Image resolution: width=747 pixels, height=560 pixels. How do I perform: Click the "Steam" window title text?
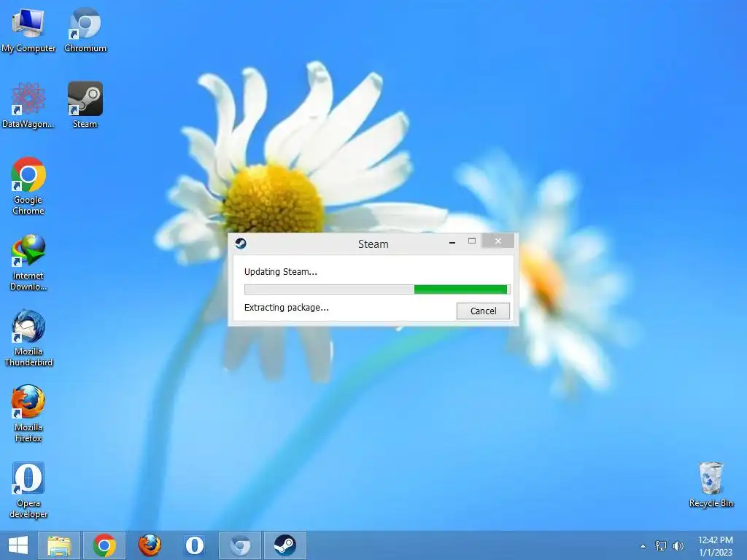coord(373,244)
